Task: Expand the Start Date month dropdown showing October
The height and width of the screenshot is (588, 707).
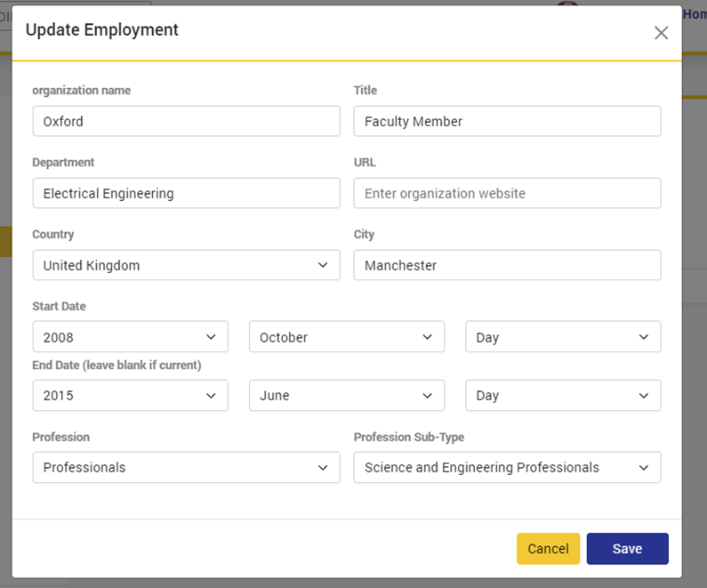Action: point(347,337)
